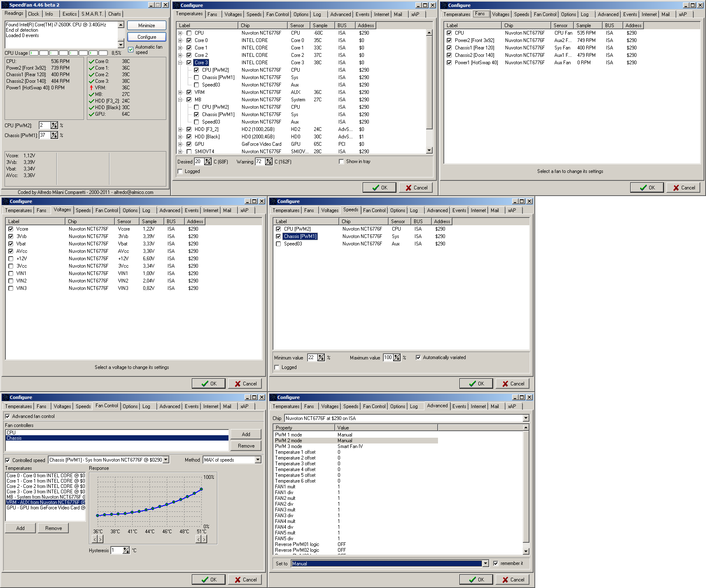Select CPU in the Fan controllers list
Screen dimensions: 706x588
117,432
